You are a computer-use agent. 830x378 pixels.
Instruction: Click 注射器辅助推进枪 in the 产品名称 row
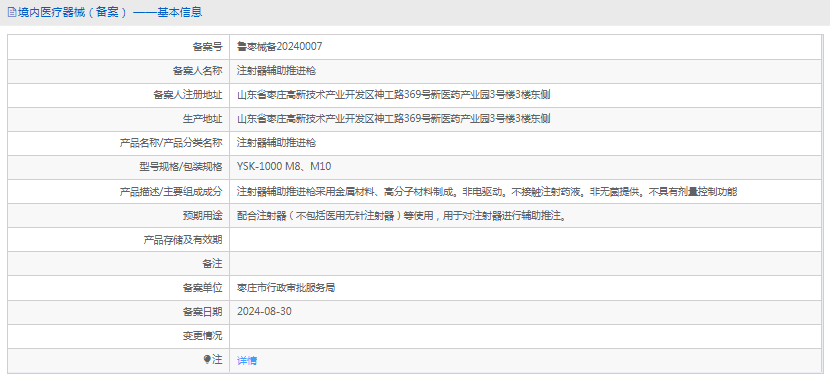click(276, 142)
